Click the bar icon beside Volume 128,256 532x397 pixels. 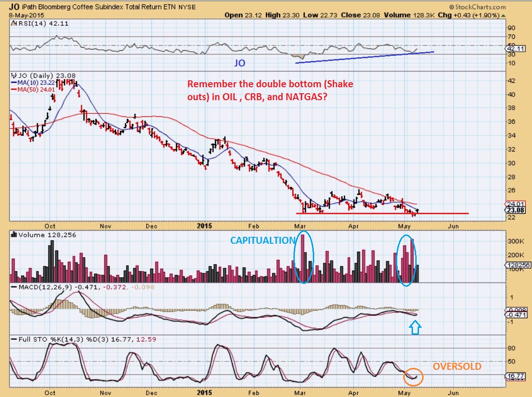[x=14, y=235]
